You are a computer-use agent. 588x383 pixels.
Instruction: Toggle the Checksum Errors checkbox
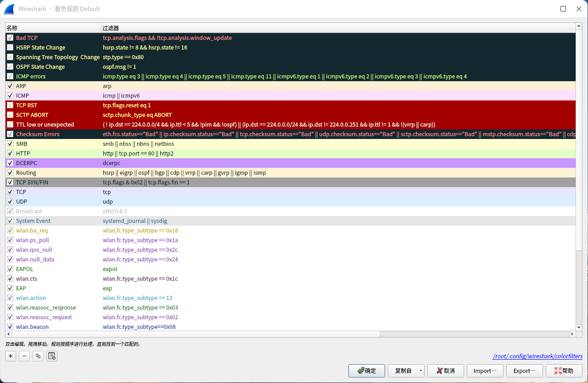coord(10,134)
